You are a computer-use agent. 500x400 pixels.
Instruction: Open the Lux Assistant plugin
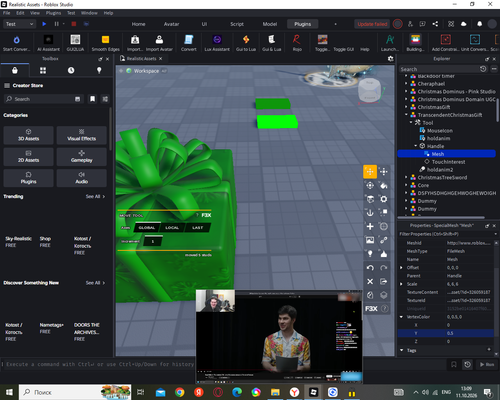pyautogui.click(x=217, y=43)
